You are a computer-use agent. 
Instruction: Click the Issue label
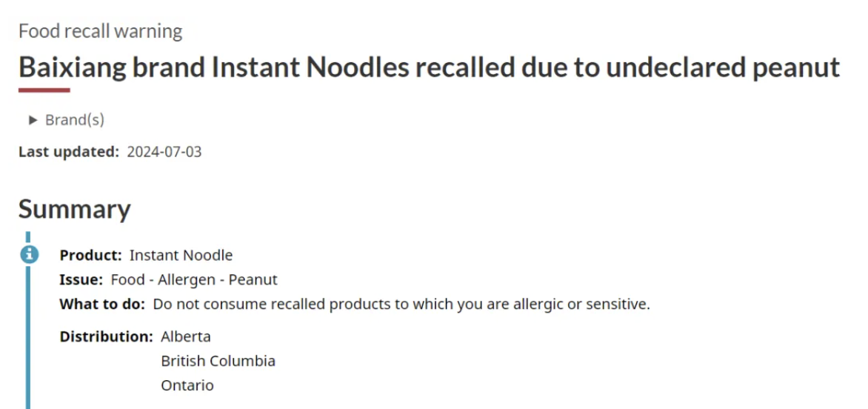pyautogui.click(x=81, y=279)
